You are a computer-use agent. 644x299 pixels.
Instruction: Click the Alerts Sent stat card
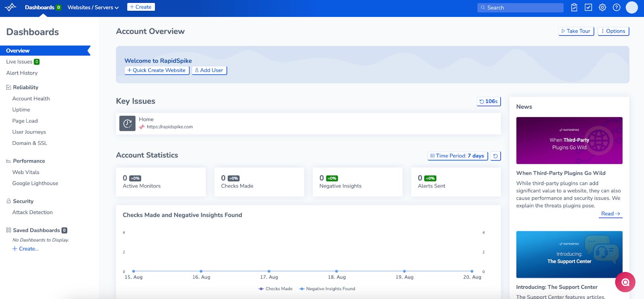click(x=456, y=182)
